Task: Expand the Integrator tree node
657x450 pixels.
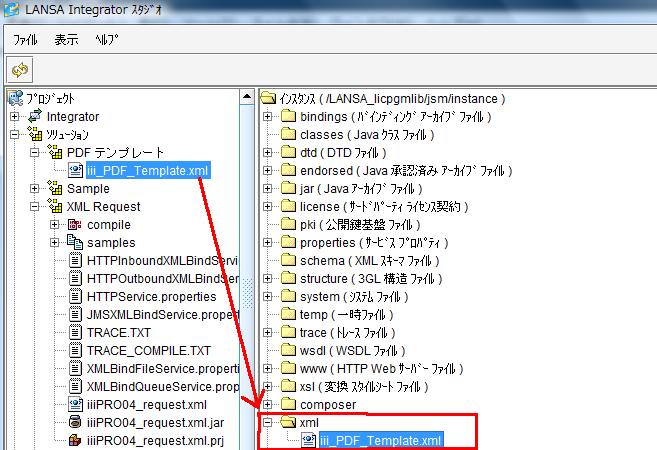Action: [15, 116]
